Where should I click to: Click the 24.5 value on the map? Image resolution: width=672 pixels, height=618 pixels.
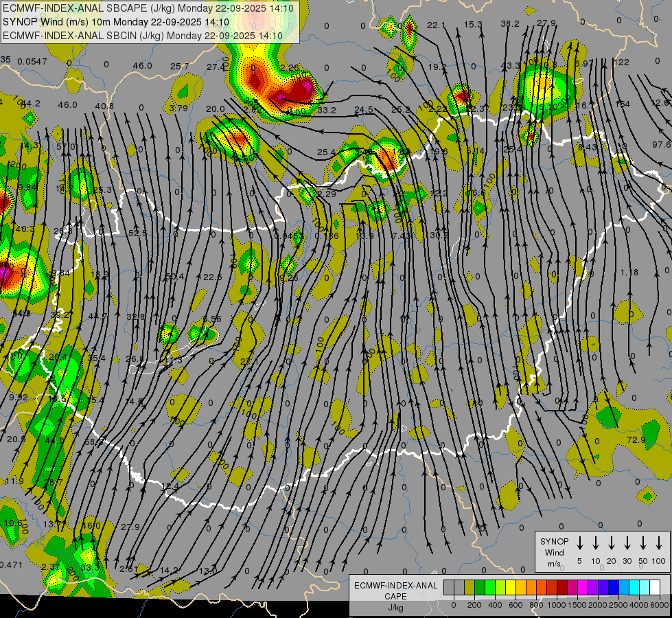pyautogui.click(x=363, y=110)
